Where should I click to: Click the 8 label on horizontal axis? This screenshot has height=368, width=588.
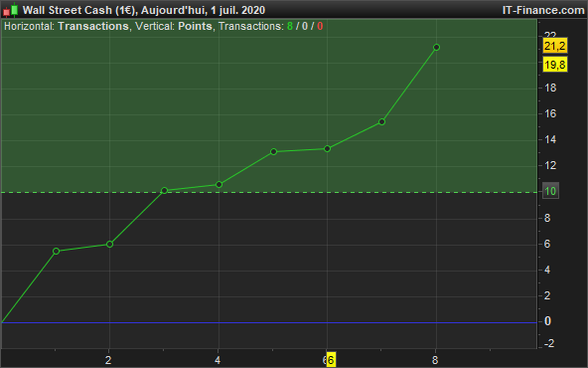(435, 360)
